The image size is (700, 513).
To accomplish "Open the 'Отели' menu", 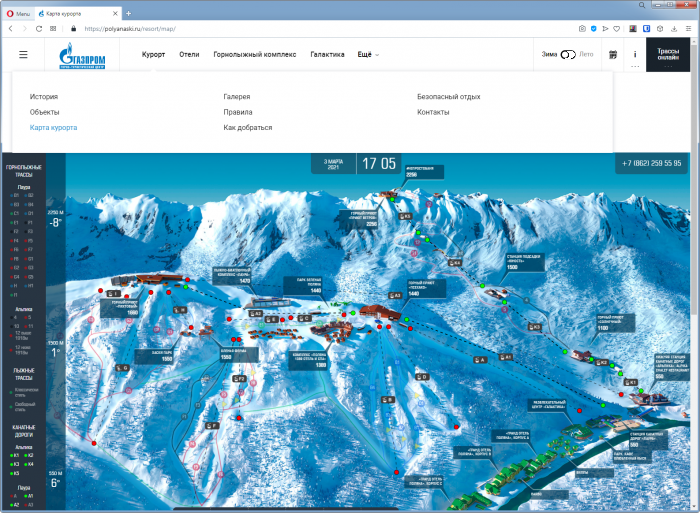I will click(189, 54).
